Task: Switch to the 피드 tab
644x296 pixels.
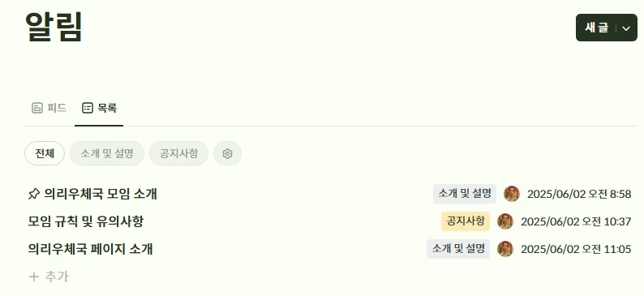Action: [49, 108]
